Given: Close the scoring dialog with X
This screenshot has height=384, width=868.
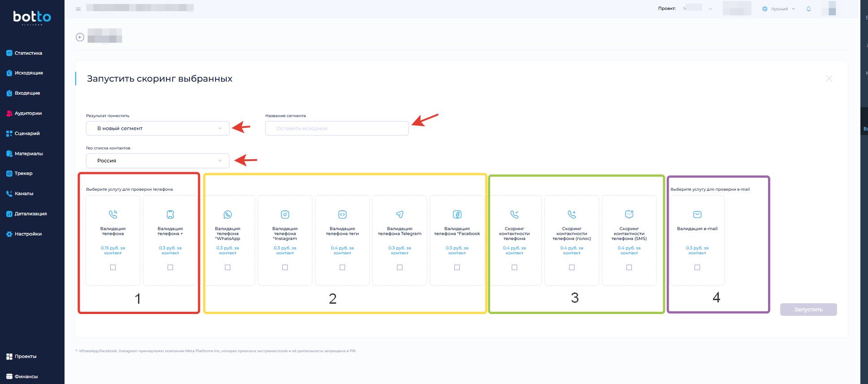Looking at the screenshot, I should (x=829, y=79).
